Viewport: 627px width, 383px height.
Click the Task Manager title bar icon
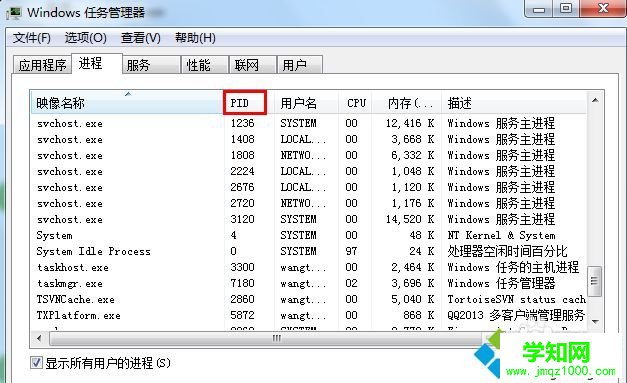pos(14,12)
